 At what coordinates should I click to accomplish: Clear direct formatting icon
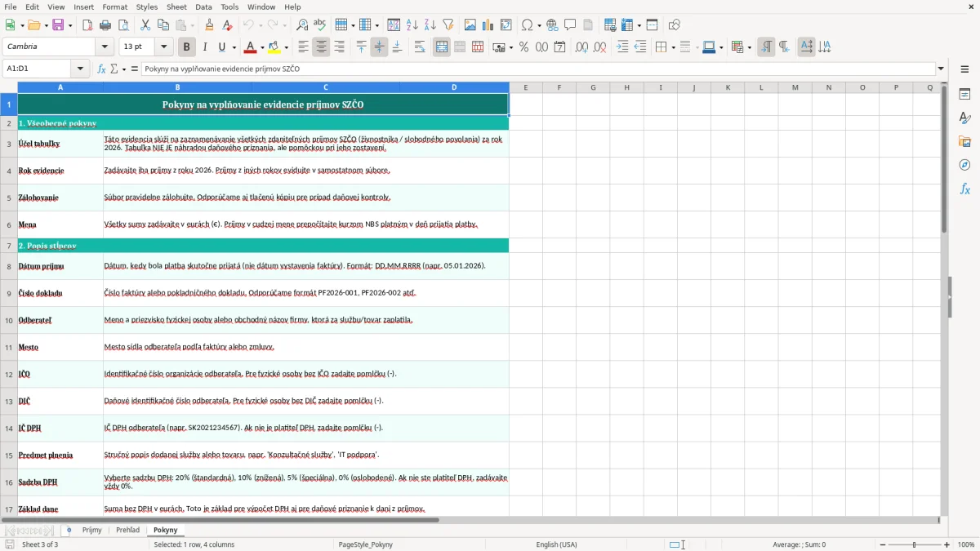228,25
